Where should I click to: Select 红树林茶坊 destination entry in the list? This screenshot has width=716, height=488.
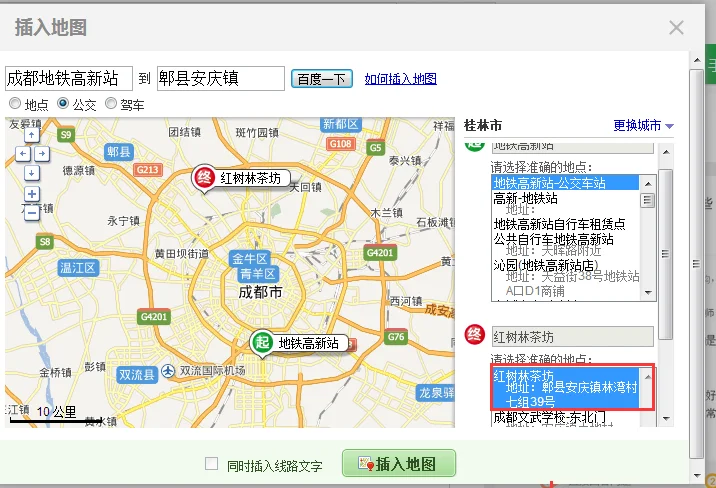tap(565, 388)
